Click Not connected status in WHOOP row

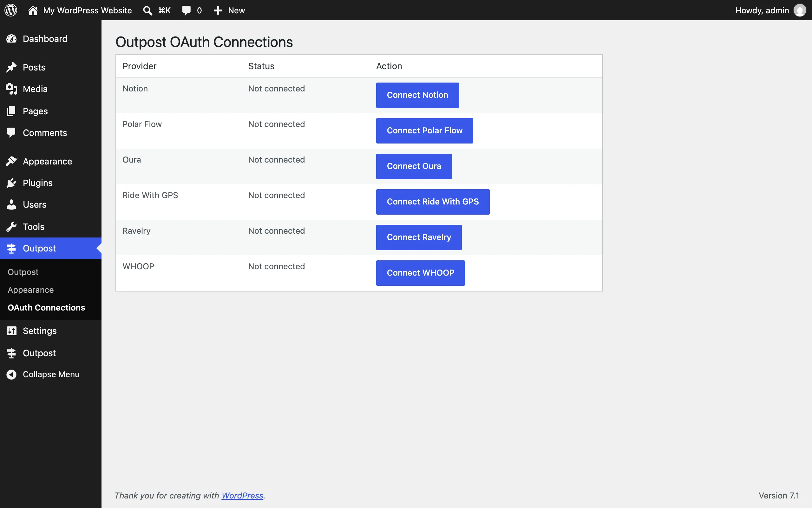tap(277, 267)
